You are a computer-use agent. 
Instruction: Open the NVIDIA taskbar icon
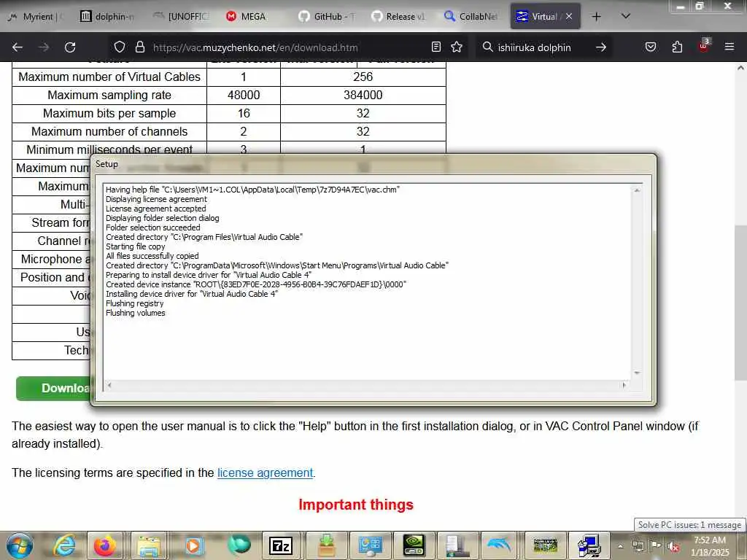click(414, 545)
